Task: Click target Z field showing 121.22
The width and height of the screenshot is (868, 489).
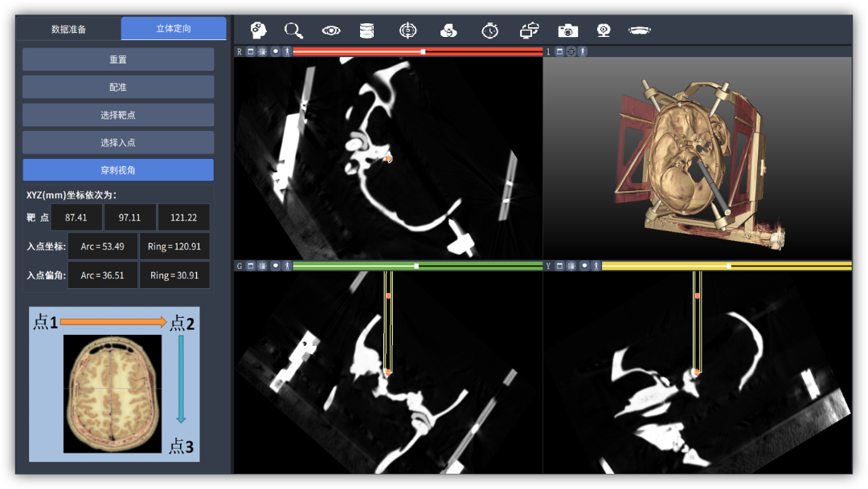Action: [x=184, y=218]
